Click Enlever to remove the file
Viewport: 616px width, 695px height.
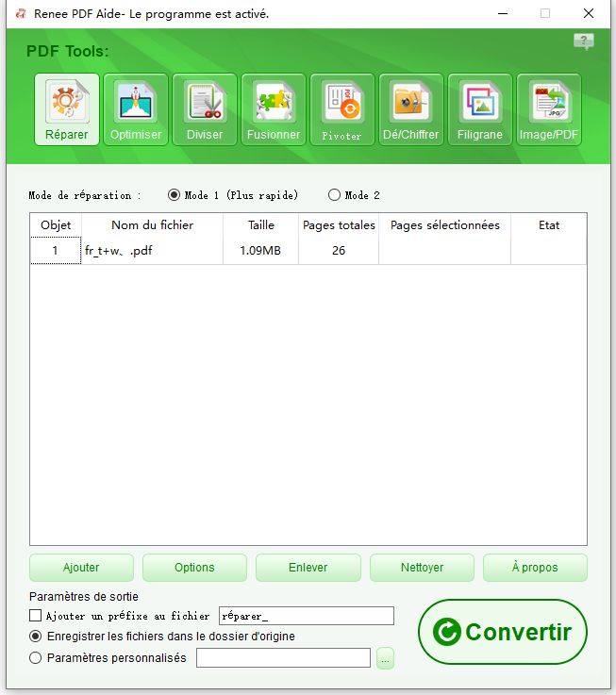point(308,568)
